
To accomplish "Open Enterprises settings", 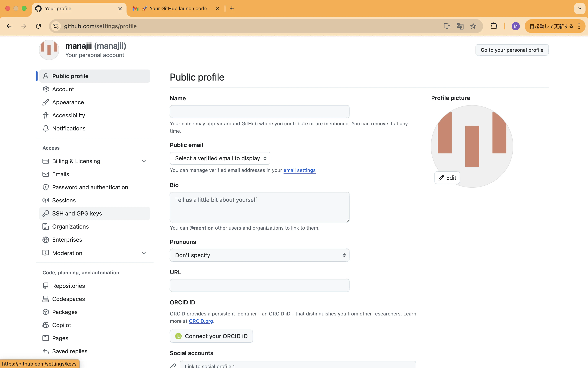I will [95, 240].
